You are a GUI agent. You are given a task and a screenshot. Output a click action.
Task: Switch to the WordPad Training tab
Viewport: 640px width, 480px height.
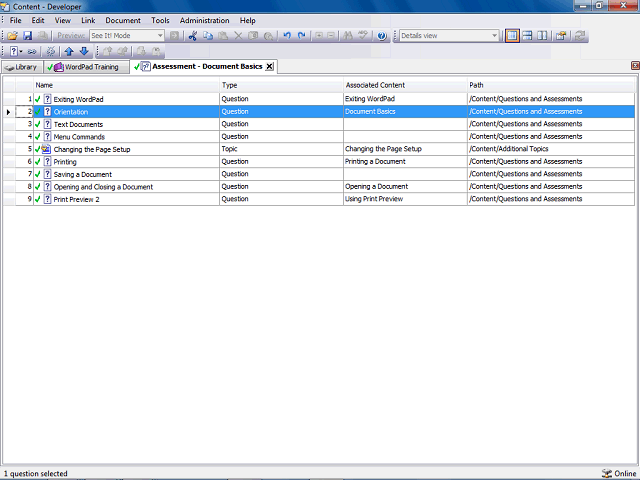click(86, 67)
